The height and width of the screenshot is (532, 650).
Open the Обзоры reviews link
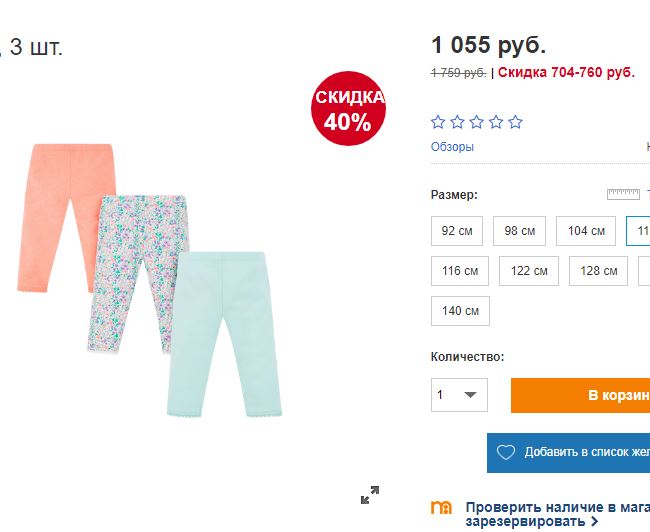452,147
